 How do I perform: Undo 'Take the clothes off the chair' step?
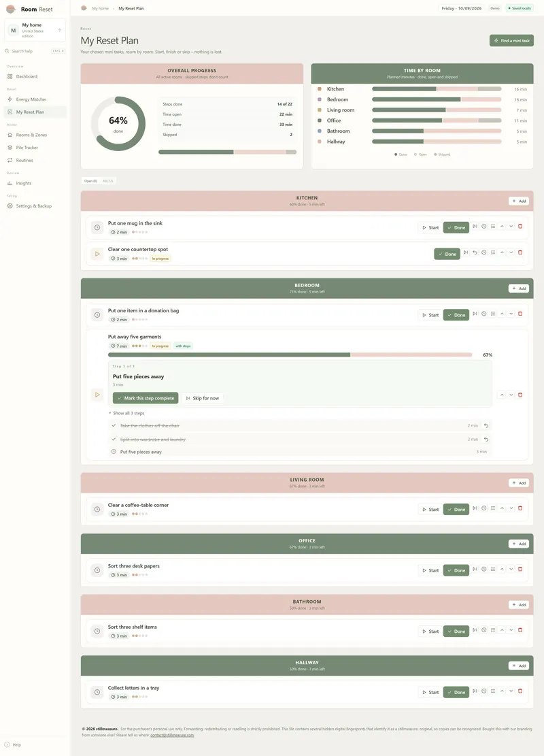[486, 426]
